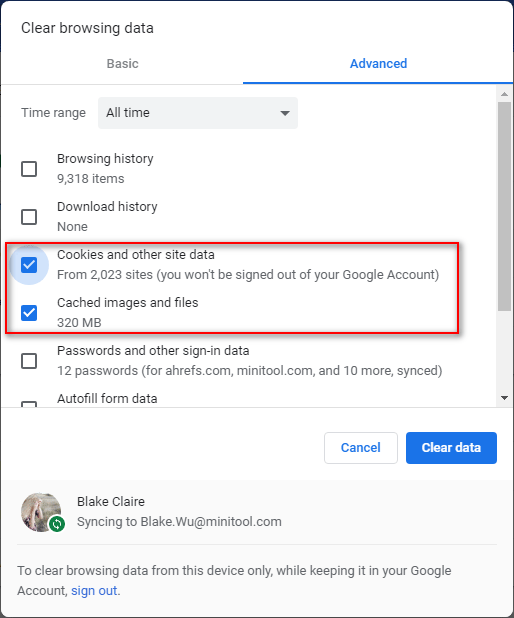This screenshot has height=618, width=514.
Task: Click the Cancel button
Action: [x=361, y=448]
